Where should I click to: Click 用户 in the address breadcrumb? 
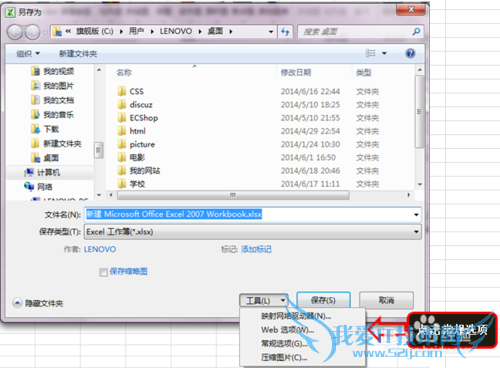tap(136, 31)
